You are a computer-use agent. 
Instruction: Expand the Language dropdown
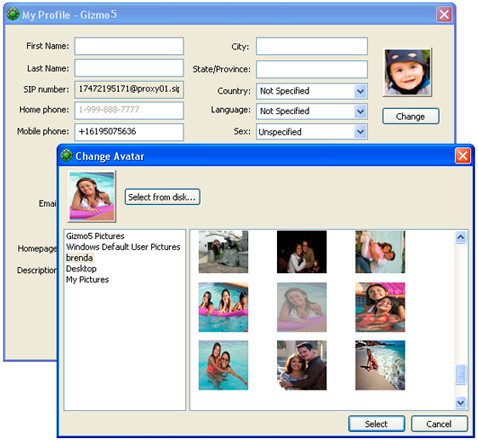point(360,111)
